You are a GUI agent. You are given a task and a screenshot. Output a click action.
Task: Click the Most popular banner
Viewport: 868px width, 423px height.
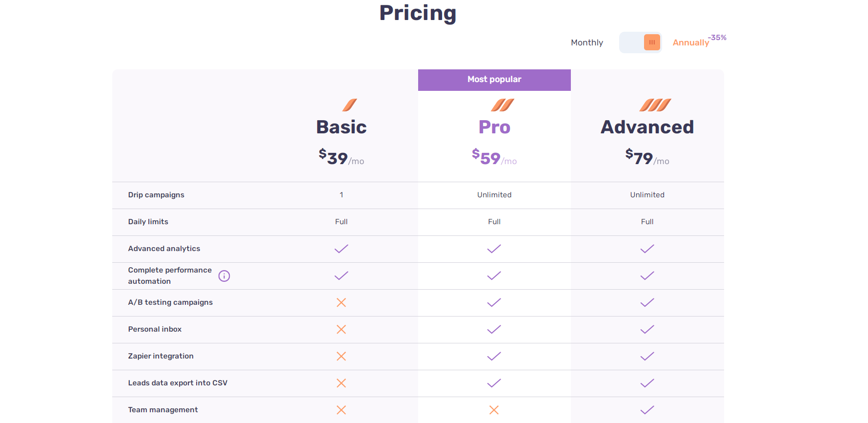494,79
